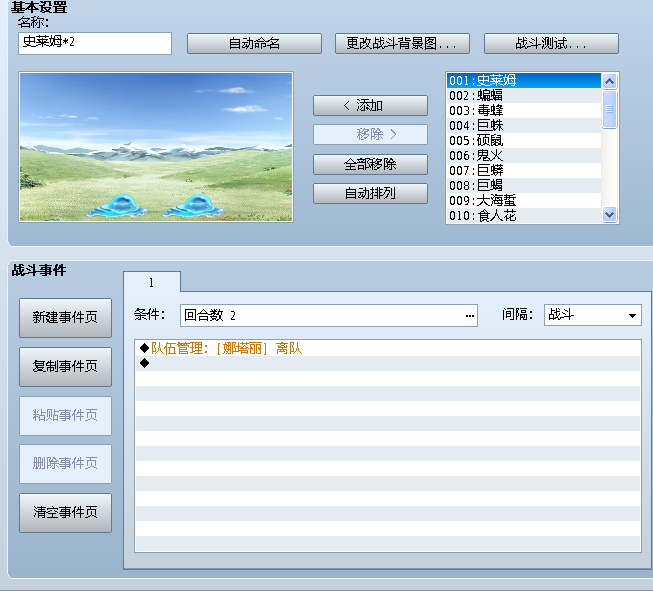Select the left slime in battle preview
Image resolution: width=653 pixels, height=591 pixels.
click(117, 206)
